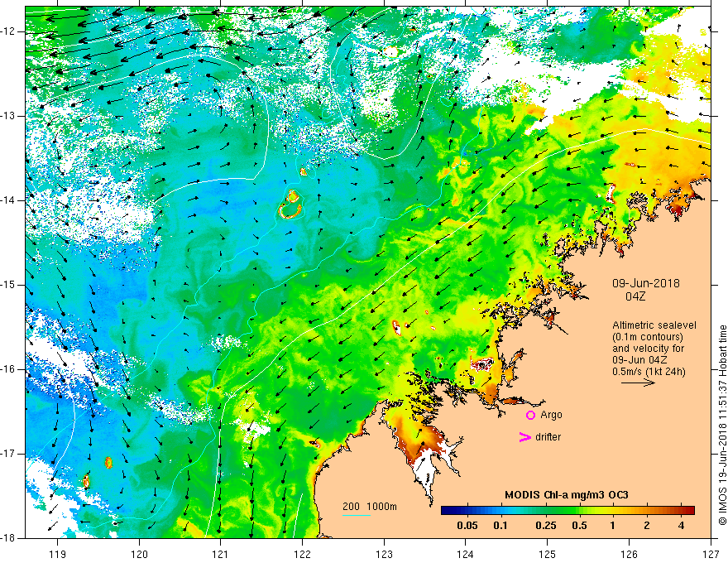This screenshot has width=728, height=563.
Task: Click longitude axis label '122'
Action: pos(302,554)
